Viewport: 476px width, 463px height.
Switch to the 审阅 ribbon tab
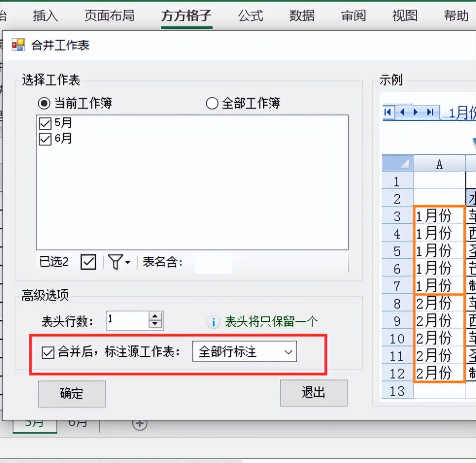click(x=353, y=15)
